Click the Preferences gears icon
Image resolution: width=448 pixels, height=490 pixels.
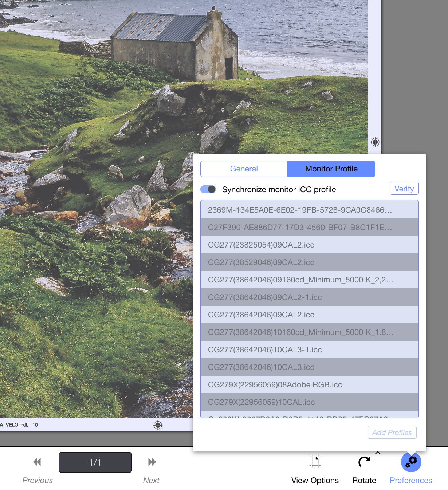pos(411,462)
